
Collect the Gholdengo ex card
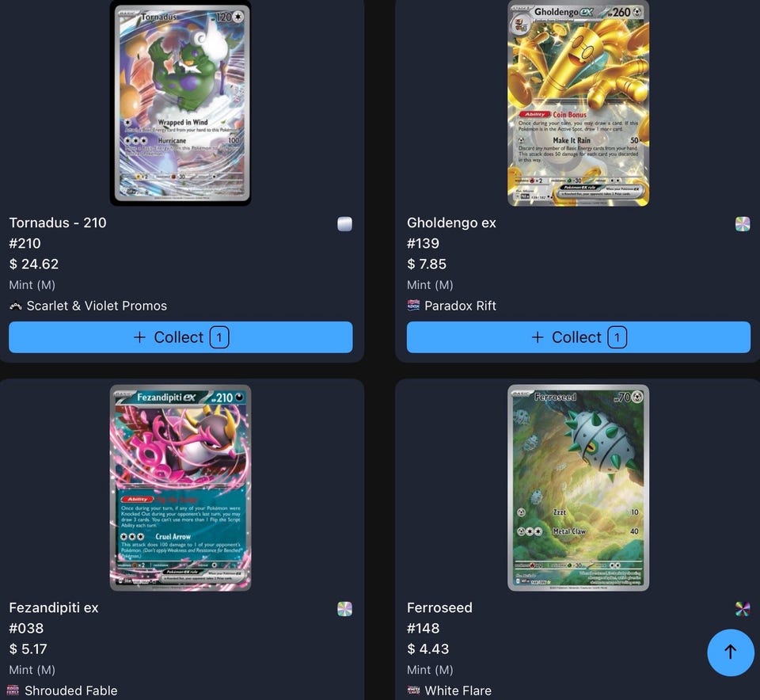click(x=579, y=337)
